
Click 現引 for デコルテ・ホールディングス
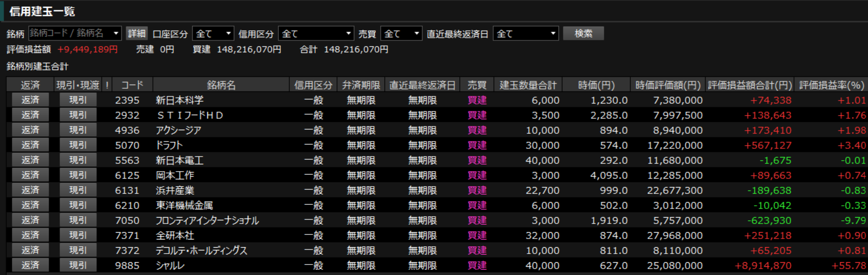(78, 250)
